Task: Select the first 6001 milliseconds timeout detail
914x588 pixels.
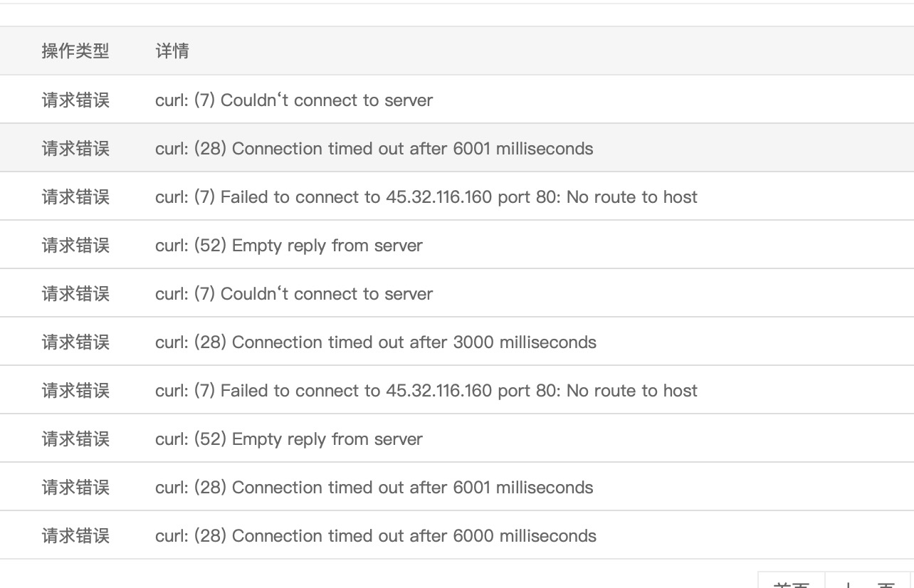Action: [x=374, y=149]
